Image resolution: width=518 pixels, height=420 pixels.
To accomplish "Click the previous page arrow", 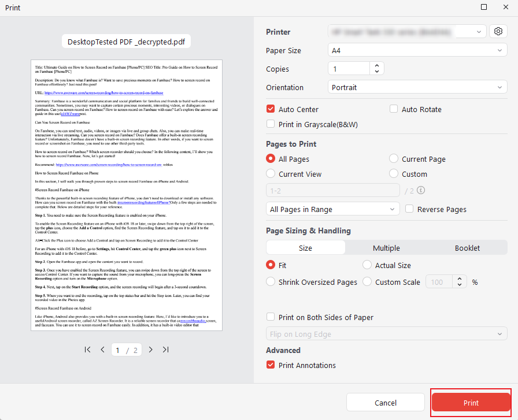I will pos(102,350).
